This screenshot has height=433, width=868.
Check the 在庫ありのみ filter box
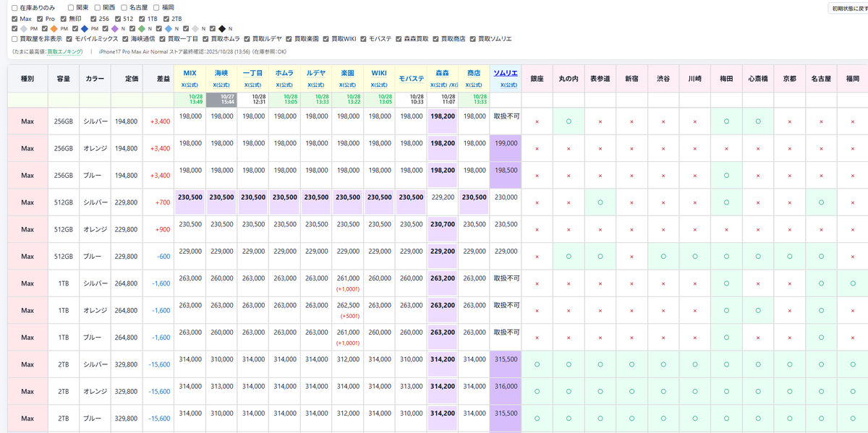click(14, 8)
